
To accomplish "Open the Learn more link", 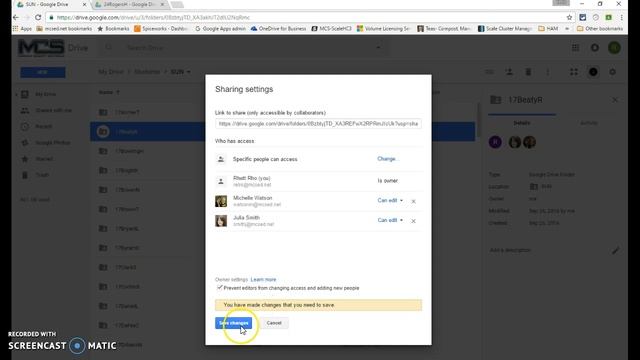I will pos(263,280).
